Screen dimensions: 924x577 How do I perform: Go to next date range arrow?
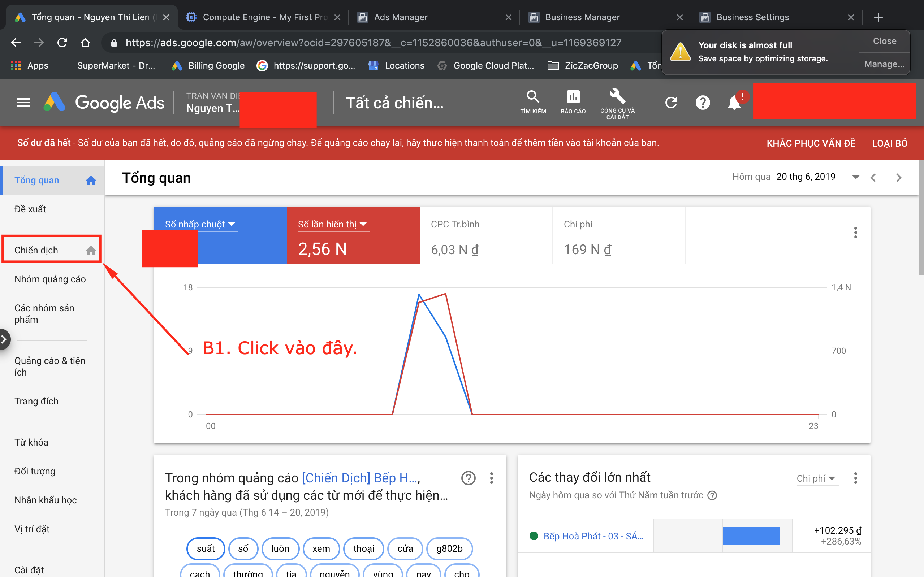pyautogui.click(x=898, y=177)
